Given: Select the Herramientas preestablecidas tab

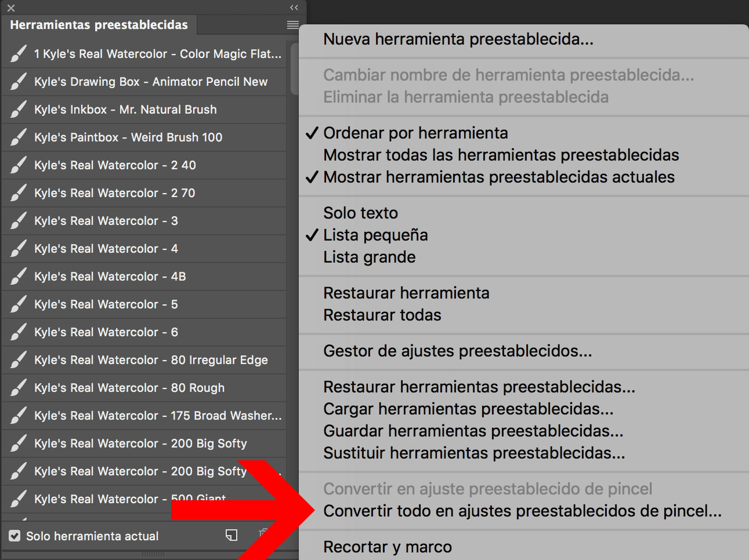Looking at the screenshot, I should coord(99,25).
